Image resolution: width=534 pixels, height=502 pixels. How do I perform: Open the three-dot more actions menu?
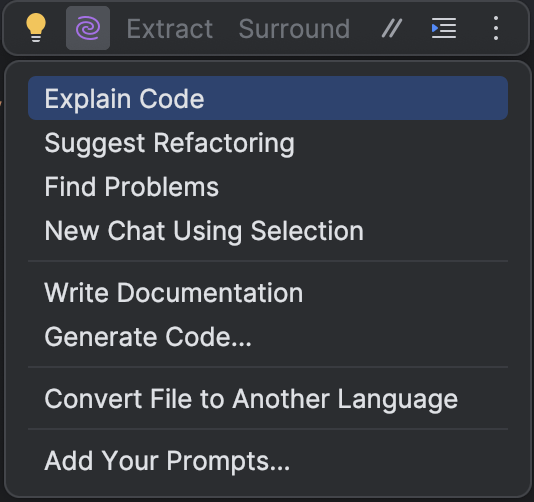(496, 28)
